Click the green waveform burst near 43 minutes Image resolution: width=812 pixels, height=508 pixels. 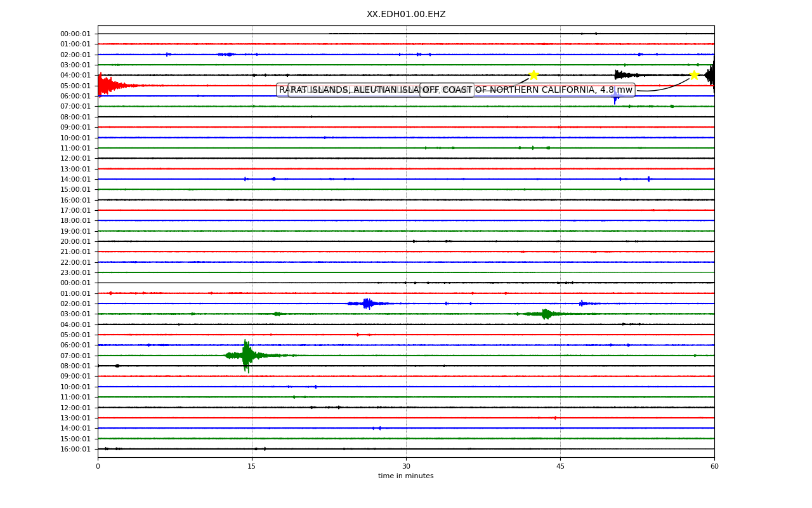pyautogui.click(x=546, y=314)
